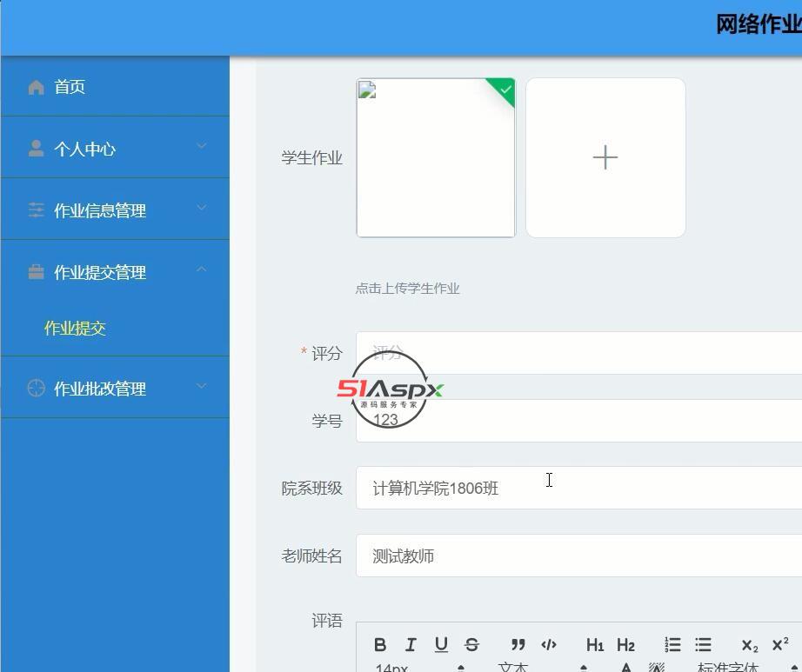Open the 个人中心 menu item
The image size is (802, 672).
click(x=115, y=148)
